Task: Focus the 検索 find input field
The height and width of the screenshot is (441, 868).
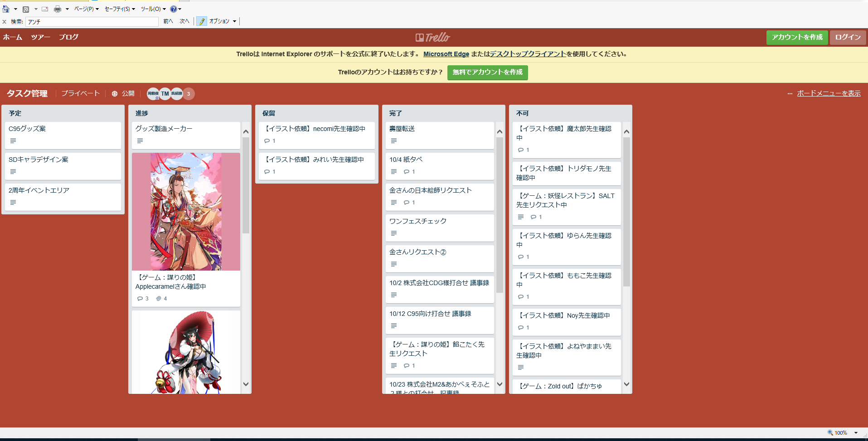Action: coord(92,21)
